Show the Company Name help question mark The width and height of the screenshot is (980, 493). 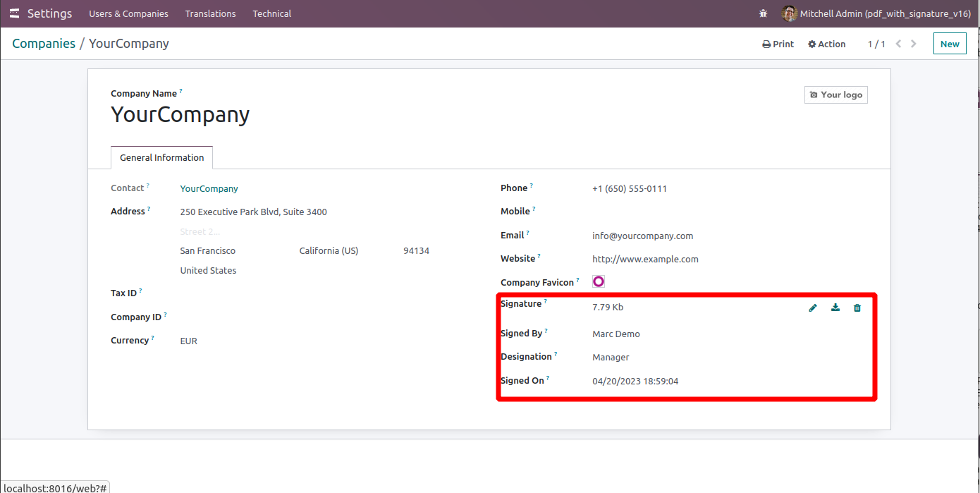[x=180, y=91]
